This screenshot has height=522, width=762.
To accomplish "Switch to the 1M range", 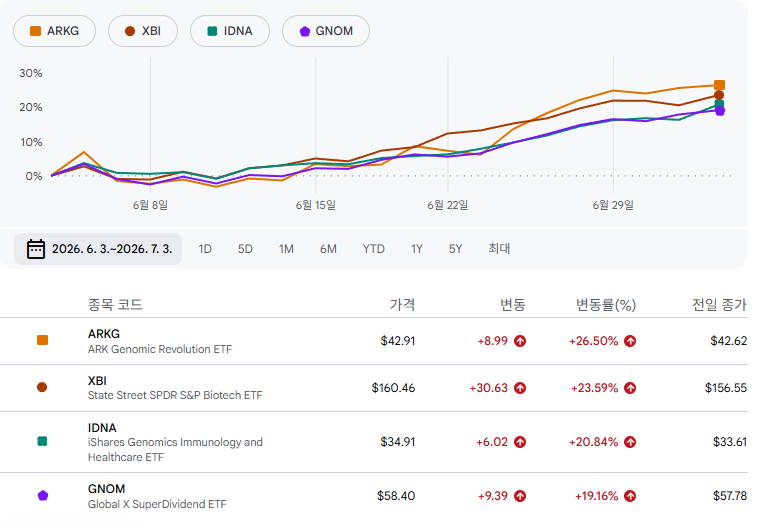I will click(x=286, y=249).
